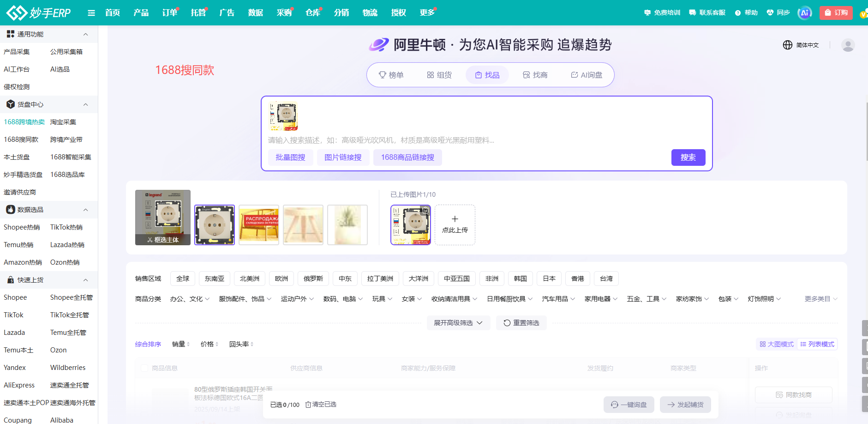Click the 一键询盘 button

pos(629,405)
